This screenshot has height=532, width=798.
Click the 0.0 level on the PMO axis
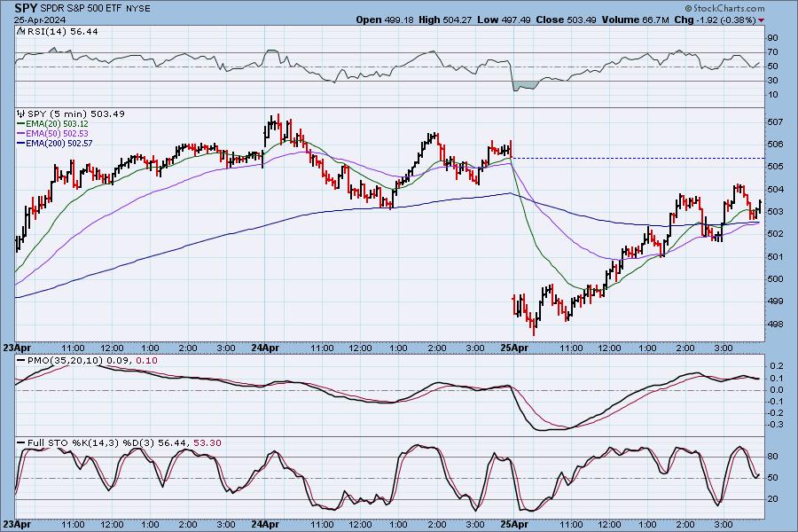[x=777, y=390]
